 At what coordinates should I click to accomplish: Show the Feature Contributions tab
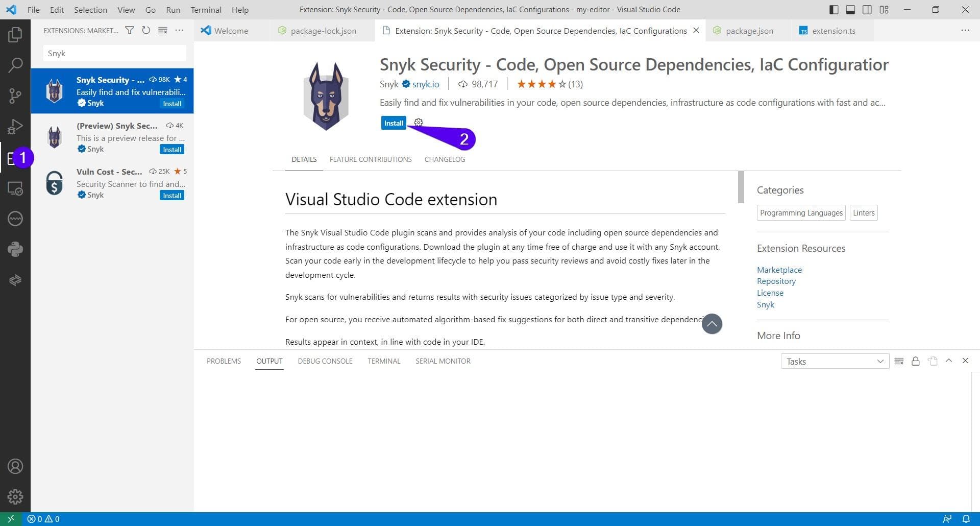371,159
